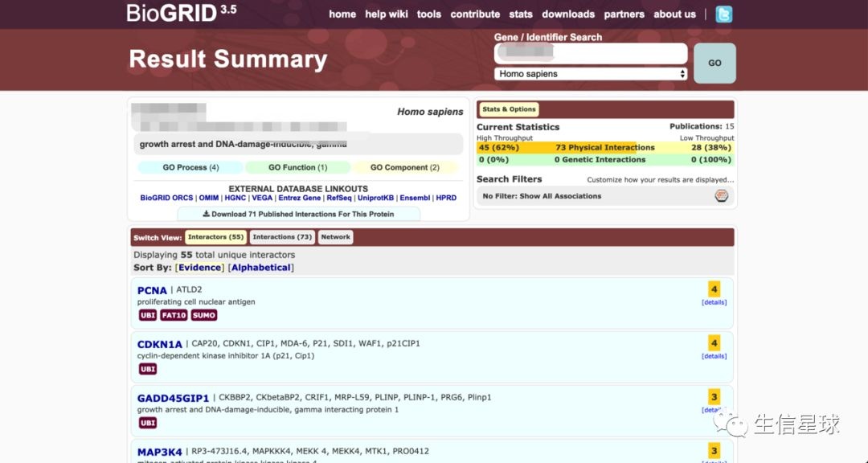Viewport: 868px width, 463px height.
Task: Sort interactors by Evidence
Action: [x=200, y=268]
